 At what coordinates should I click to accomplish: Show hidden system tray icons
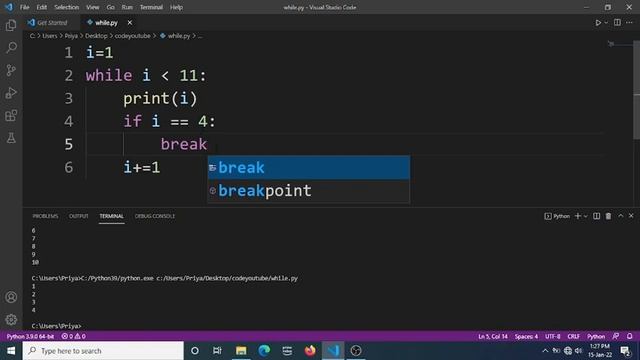click(x=545, y=351)
